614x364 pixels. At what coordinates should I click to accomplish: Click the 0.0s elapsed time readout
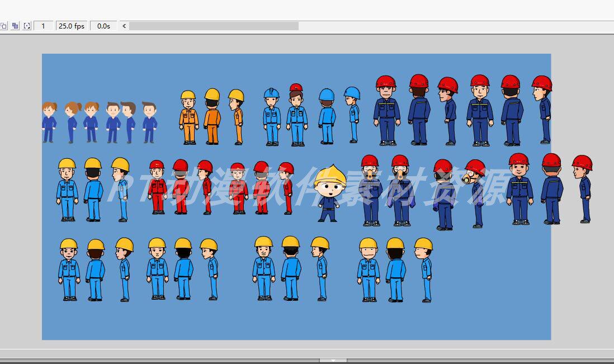pos(104,26)
